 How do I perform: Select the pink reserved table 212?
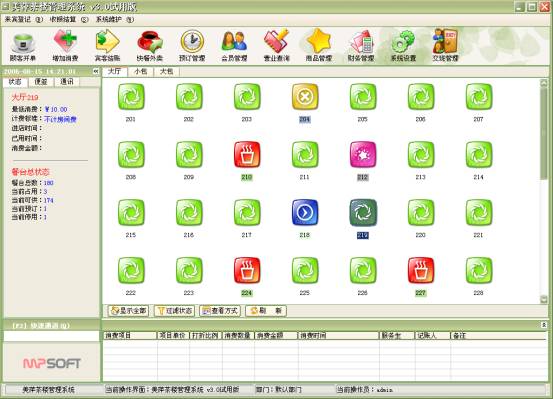point(363,155)
